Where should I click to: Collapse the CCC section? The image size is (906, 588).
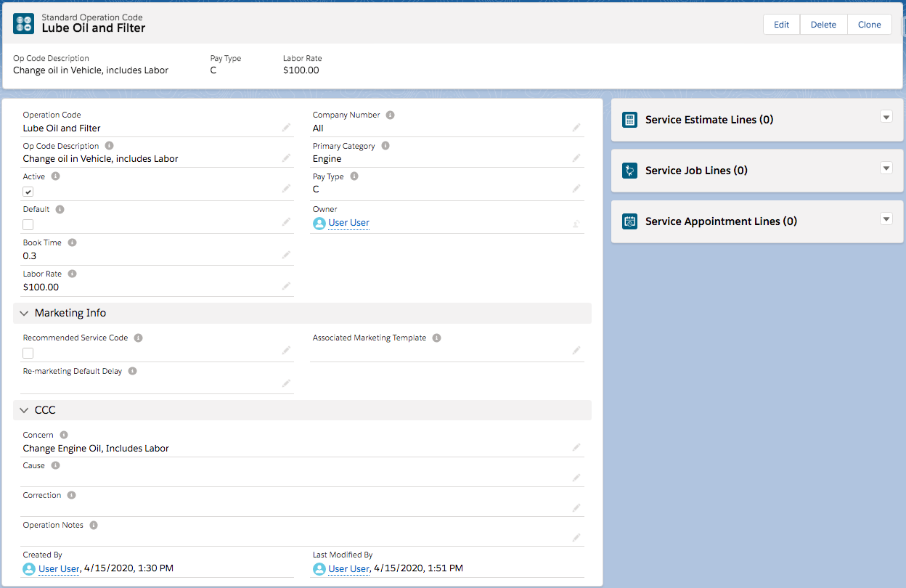(x=25, y=411)
